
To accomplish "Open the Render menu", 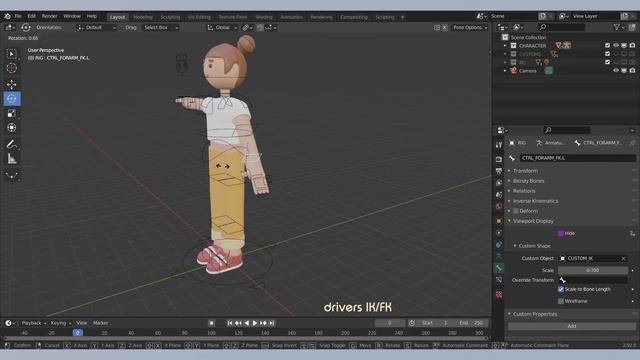I will 49,16.
